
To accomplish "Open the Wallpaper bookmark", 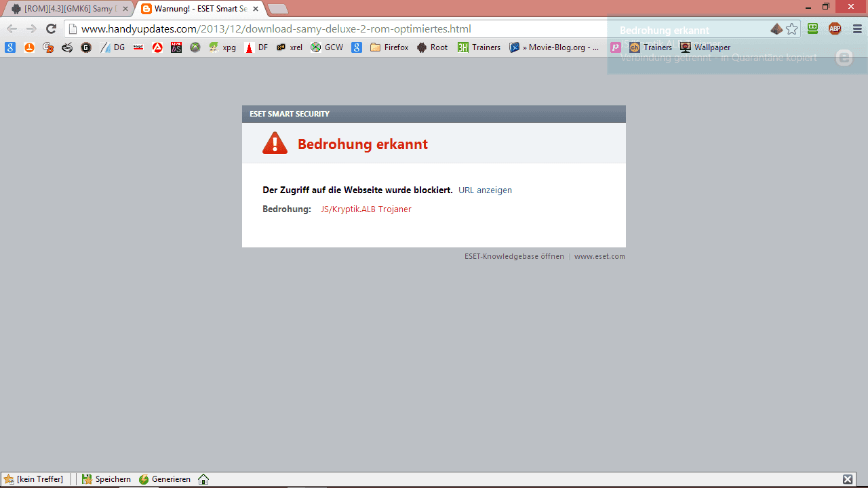I will [x=705, y=47].
